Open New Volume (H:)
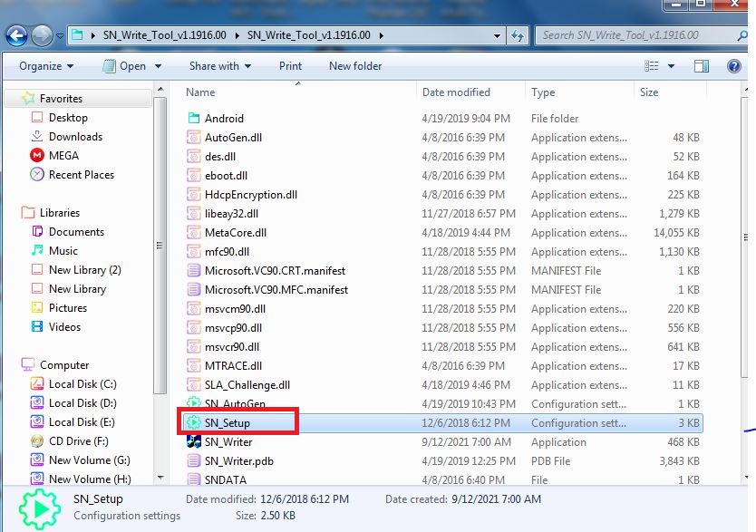This screenshot has width=756, height=532. click(90, 479)
